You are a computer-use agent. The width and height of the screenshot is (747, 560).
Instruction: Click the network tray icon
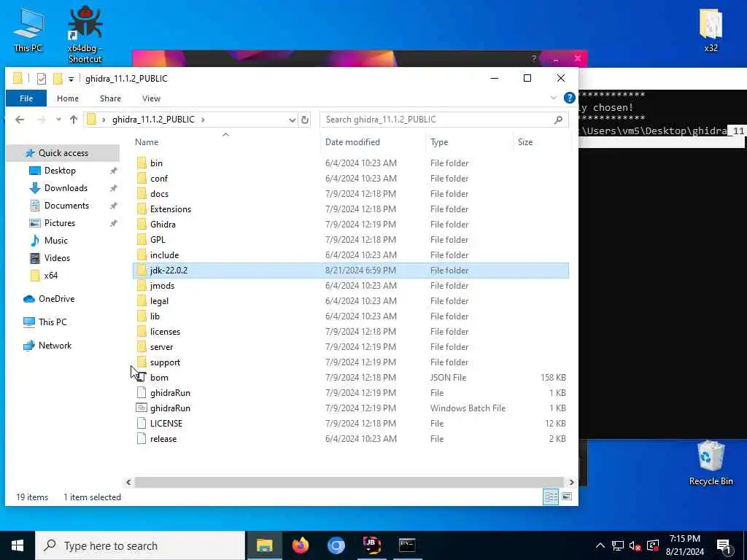[618, 545]
